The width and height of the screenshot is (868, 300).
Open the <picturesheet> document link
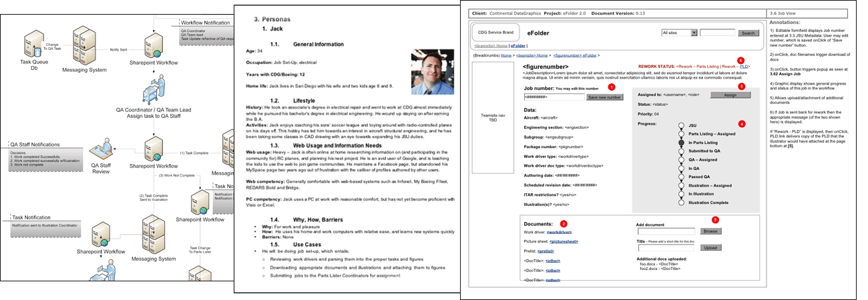563,241
